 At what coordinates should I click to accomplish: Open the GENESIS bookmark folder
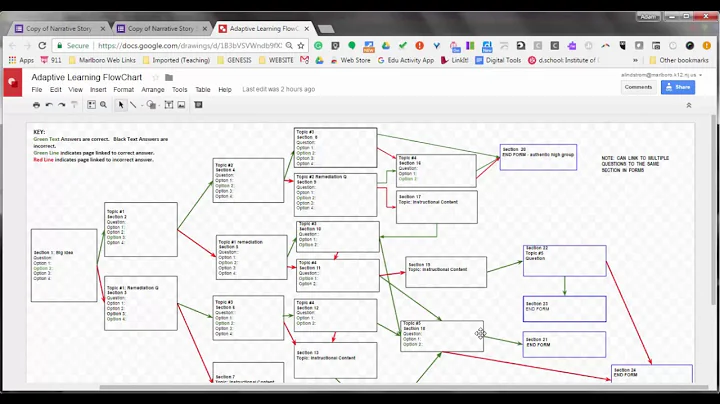(x=234, y=60)
